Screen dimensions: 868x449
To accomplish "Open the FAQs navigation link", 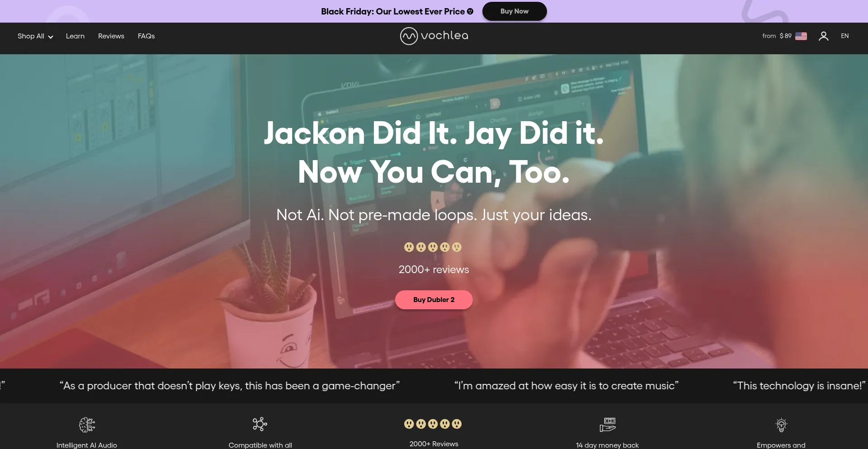I will (146, 36).
